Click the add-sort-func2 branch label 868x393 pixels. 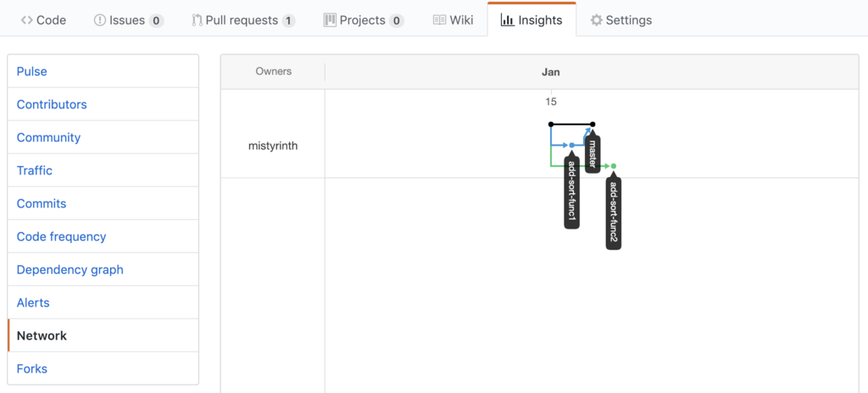tap(613, 214)
